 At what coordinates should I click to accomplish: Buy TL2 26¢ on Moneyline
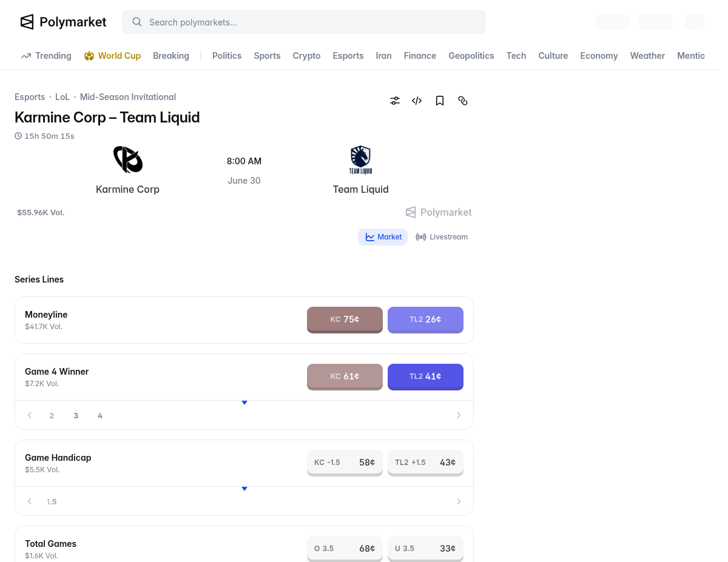[425, 319]
